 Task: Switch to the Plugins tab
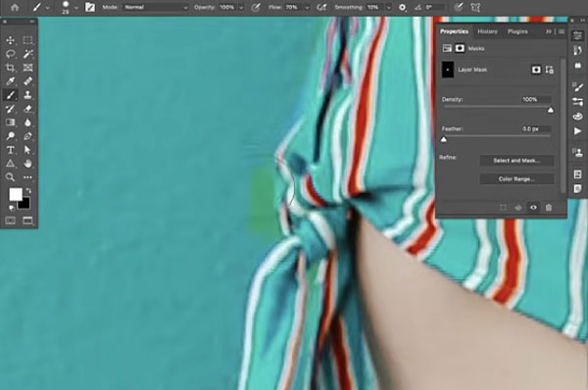click(517, 31)
